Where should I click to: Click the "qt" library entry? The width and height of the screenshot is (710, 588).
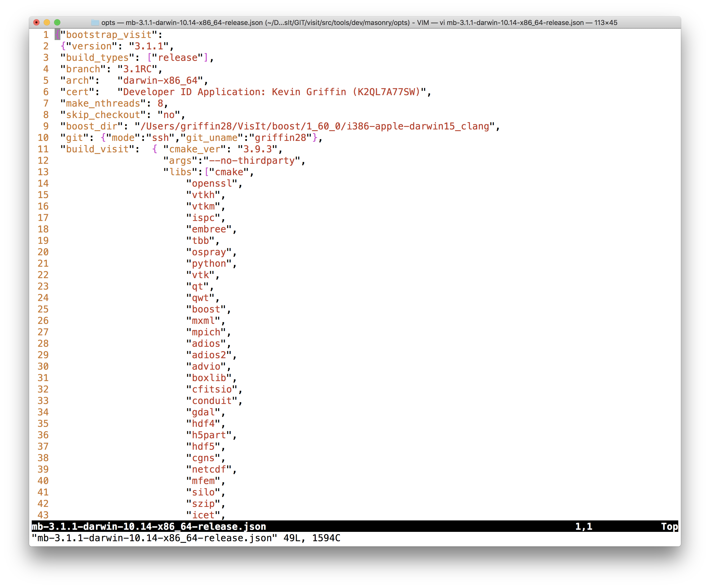tap(197, 286)
